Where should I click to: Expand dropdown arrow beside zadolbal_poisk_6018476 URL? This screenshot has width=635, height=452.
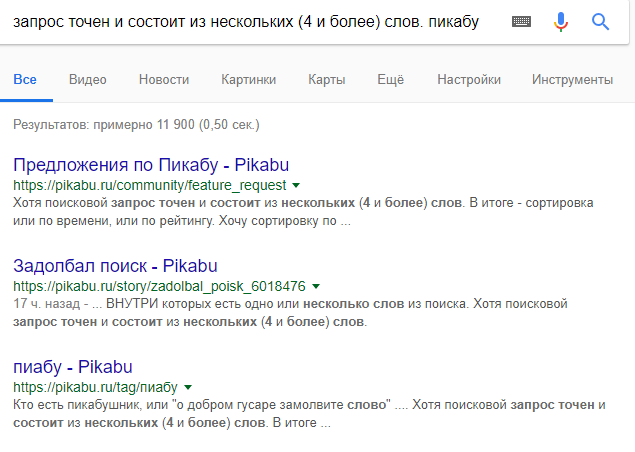coord(316,286)
